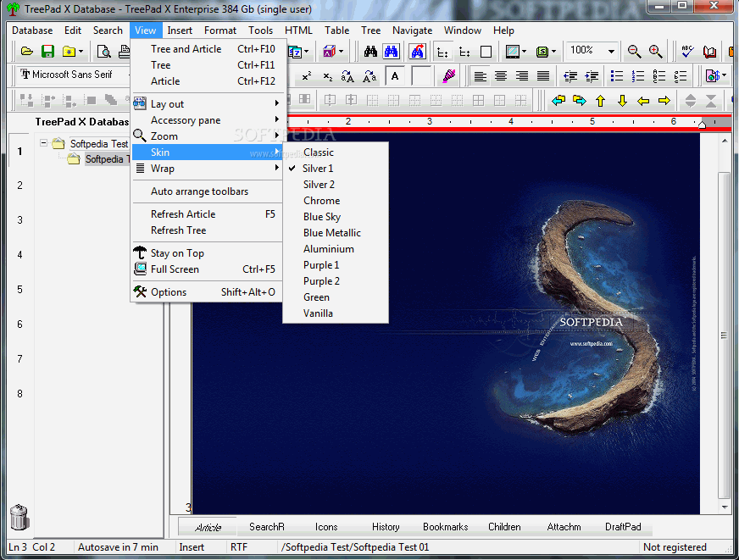
Task: Click the font color A box
Action: [x=395, y=76]
